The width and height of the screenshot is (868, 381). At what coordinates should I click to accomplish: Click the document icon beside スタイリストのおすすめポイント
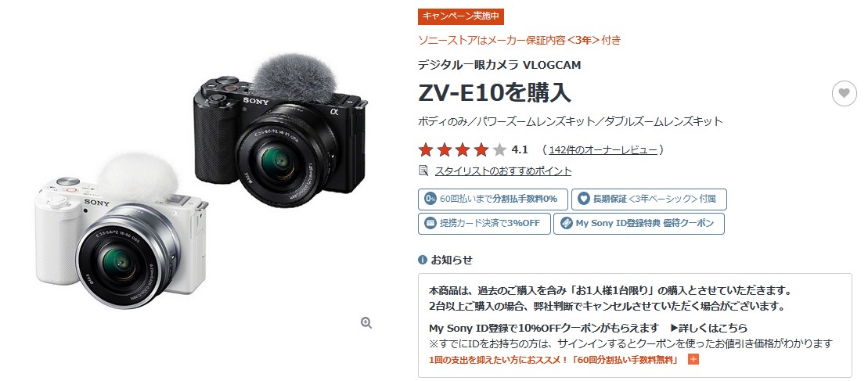[x=423, y=171]
